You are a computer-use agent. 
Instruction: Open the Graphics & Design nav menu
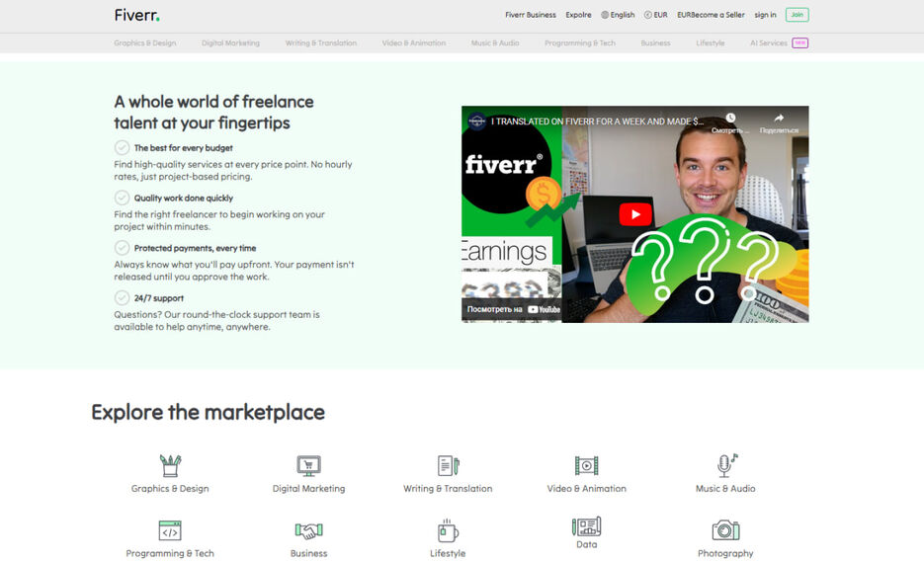pos(145,43)
